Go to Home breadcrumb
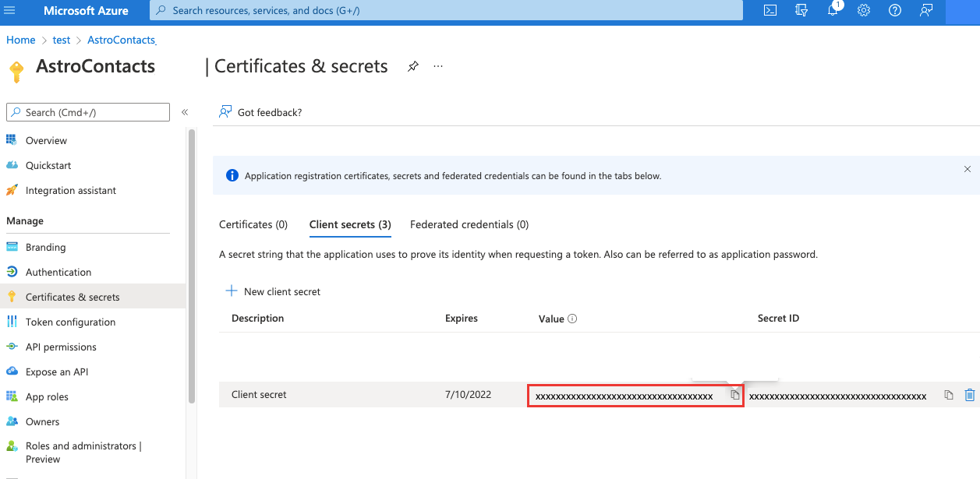The width and height of the screenshot is (980, 479). 21,40
